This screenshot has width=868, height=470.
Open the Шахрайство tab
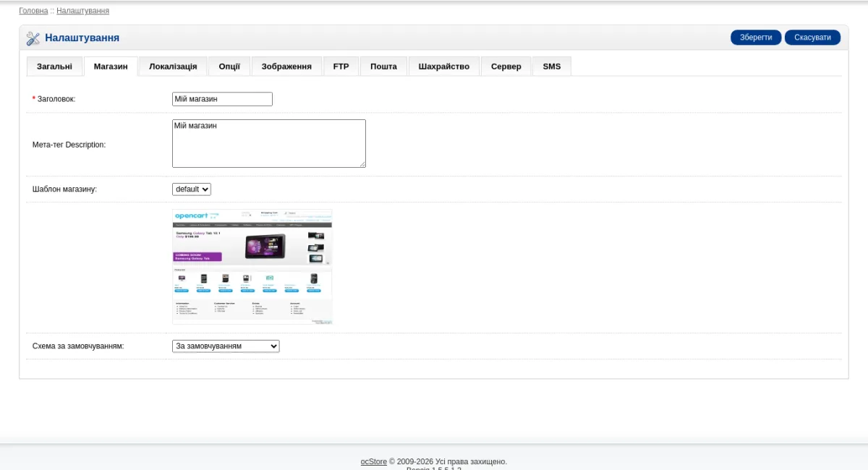pyautogui.click(x=443, y=67)
